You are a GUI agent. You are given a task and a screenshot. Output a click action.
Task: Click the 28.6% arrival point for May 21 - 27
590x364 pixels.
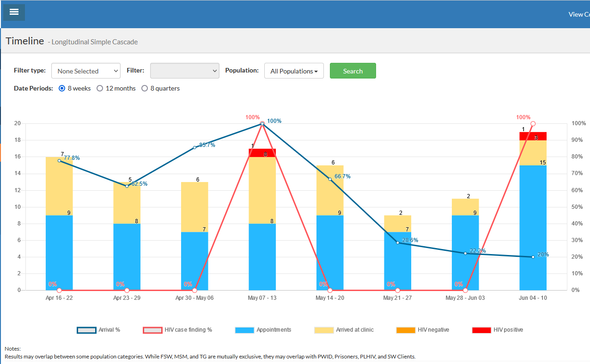[x=397, y=243]
